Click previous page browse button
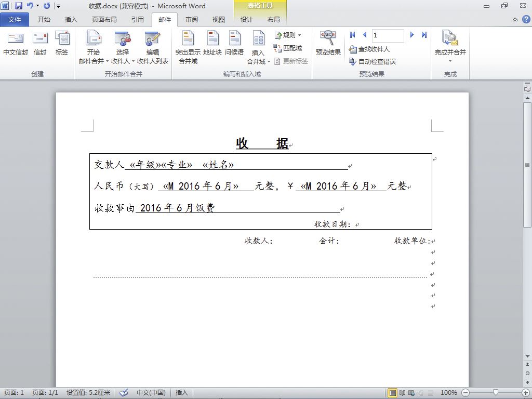This screenshot has width=532, height=399. pos(527,365)
